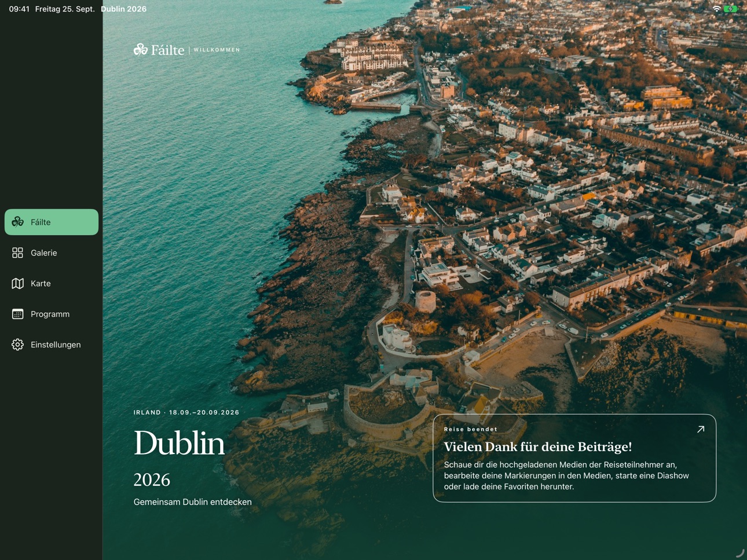Viewport: 747px width, 560px height.
Task: Click the IRLAND · 18.09.–20.09.2026 date line
Action: 186,412
